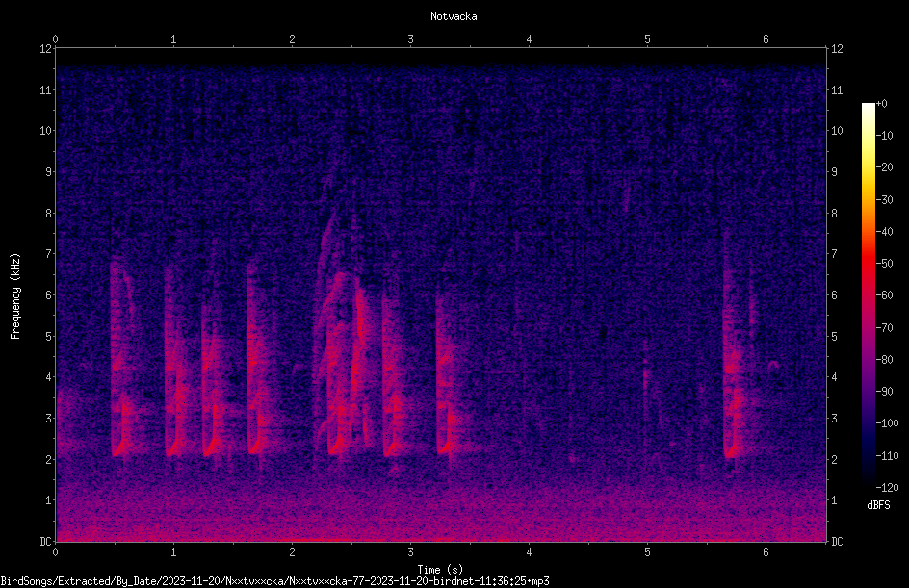Click the Notvacka title above the spectrogram

454,16
